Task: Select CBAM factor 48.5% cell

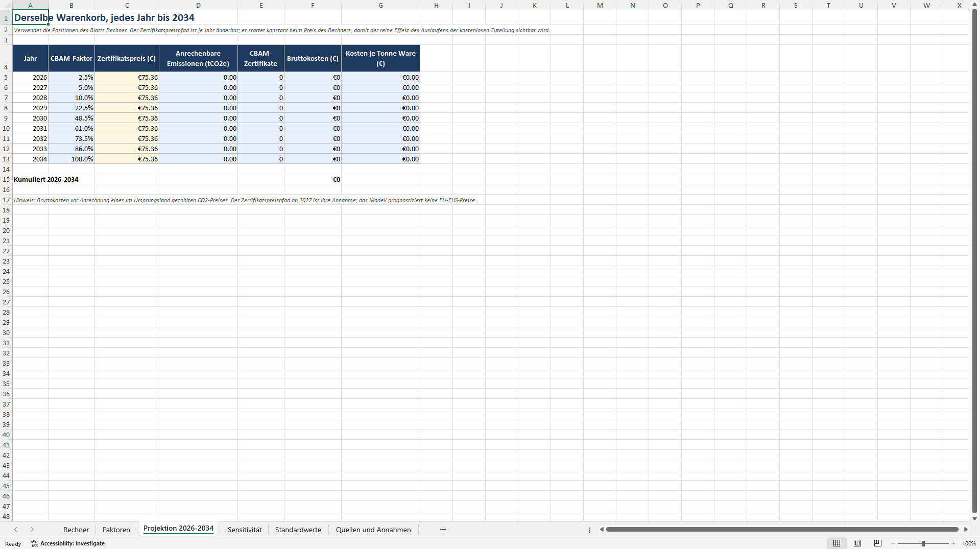Action: [x=71, y=118]
